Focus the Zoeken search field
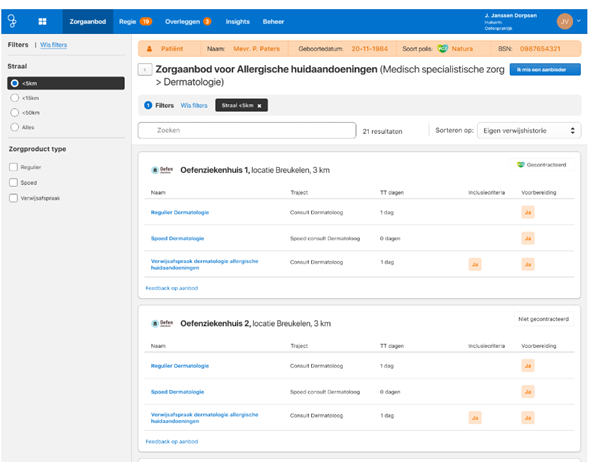 [x=247, y=130]
